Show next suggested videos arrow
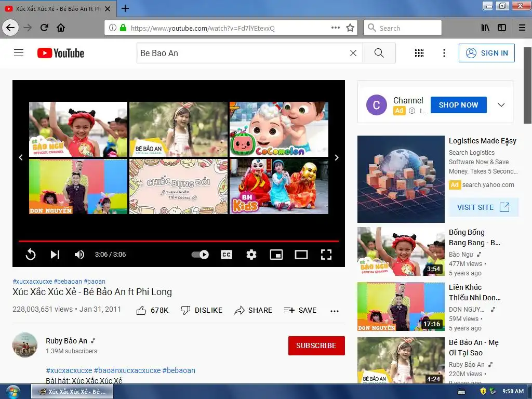The width and height of the screenshot is (532, 399). [x=337, y=157]
